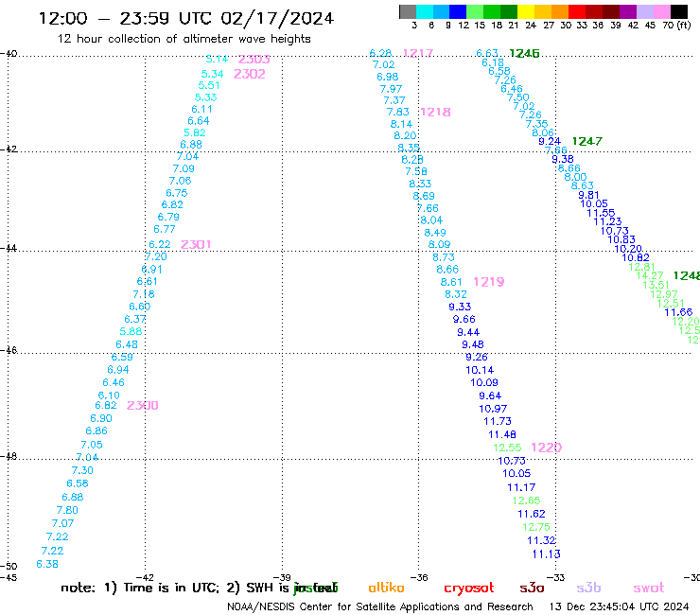Click the green pass label 1247
The width and height of the screenshot is (700, 615).
point(587,141)
